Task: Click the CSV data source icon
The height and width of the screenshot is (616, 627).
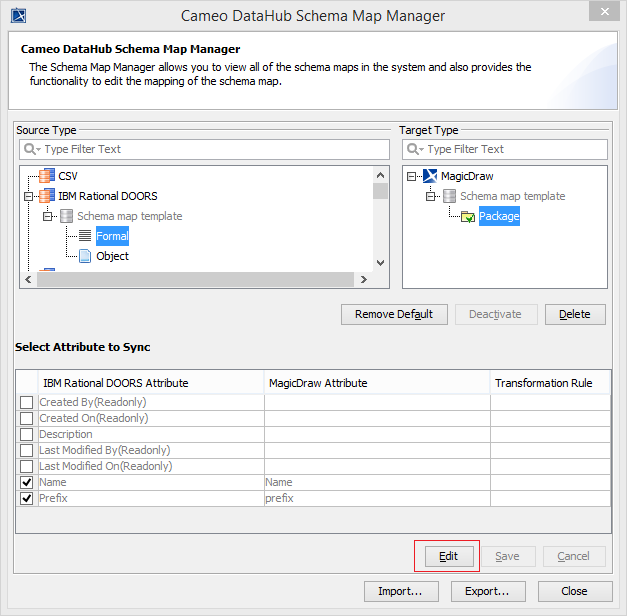Action: coord(47,176)
